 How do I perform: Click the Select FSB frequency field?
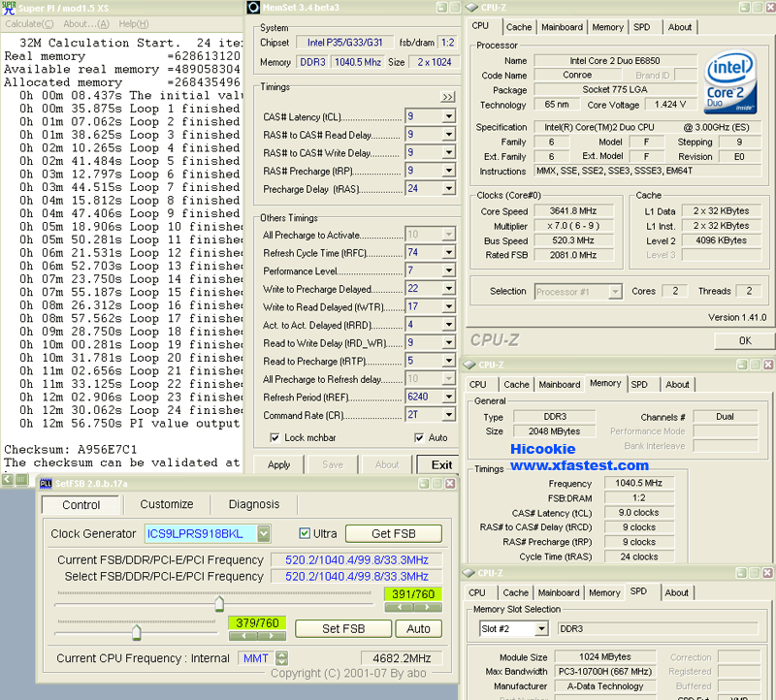coord(357,576)
